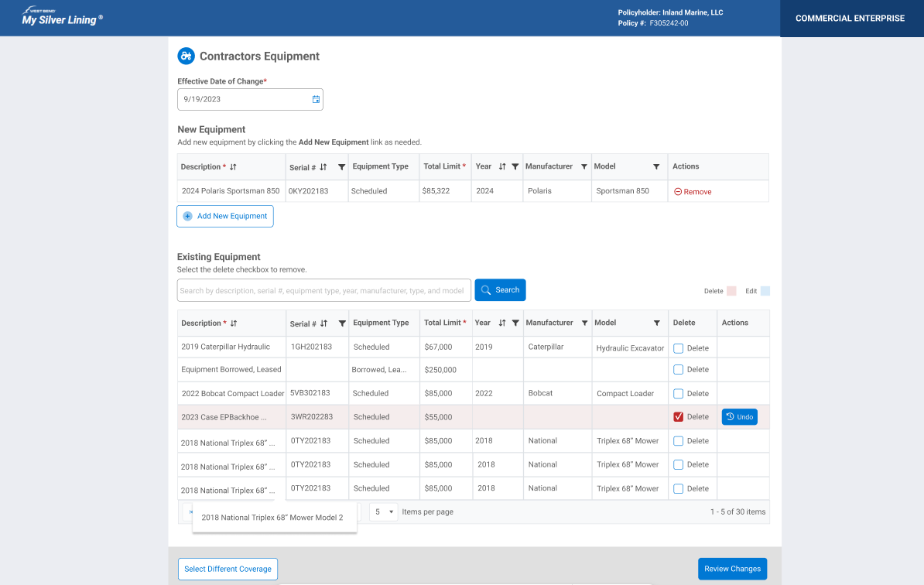Click policy number F305242-00

pos(669,23)
